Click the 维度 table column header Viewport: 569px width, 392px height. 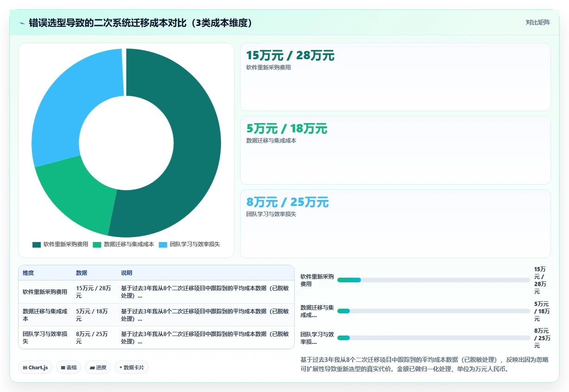tap(28, 273)
